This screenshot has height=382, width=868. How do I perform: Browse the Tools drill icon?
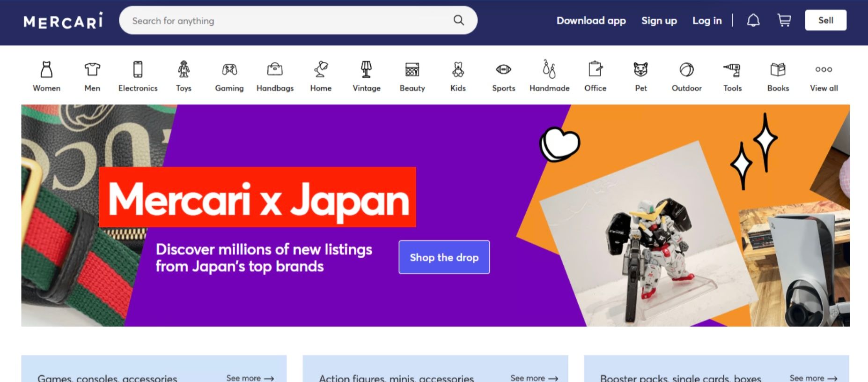point(732,69)
